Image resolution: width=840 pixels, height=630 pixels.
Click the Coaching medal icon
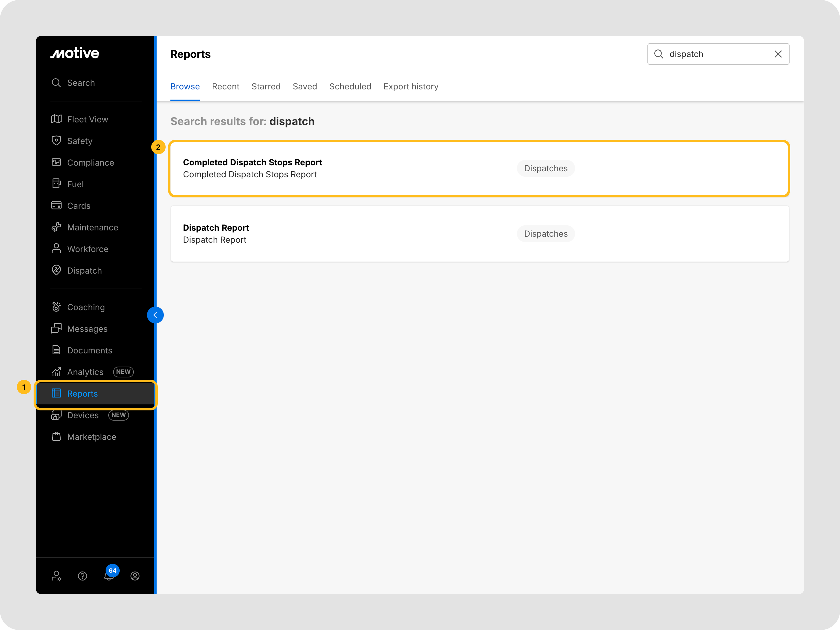56,307
